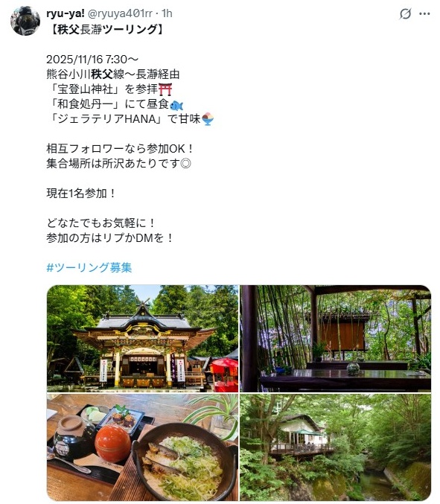
Task: Click the 1h post timestamp
Action: click(167, 13)
